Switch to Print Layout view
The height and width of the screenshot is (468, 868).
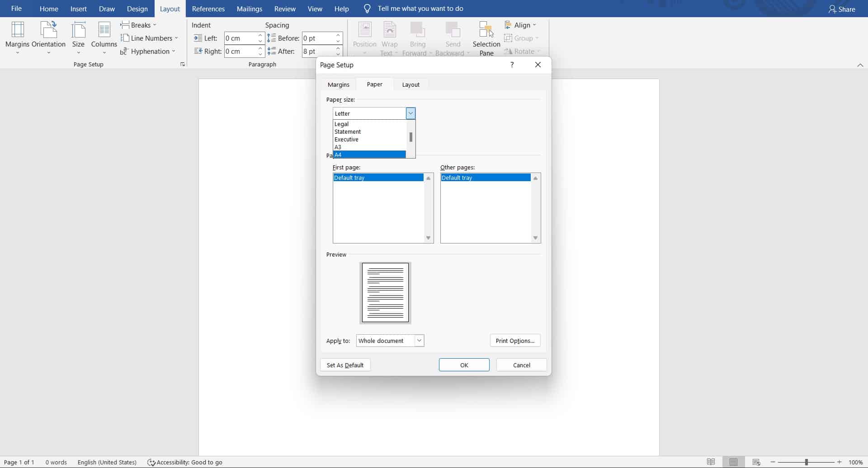point(733,462)
